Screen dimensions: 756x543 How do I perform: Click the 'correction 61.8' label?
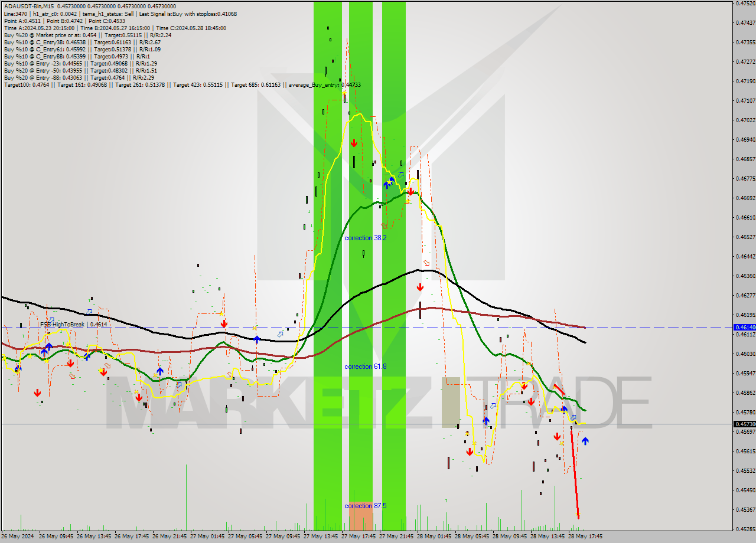tap(366, 367)
